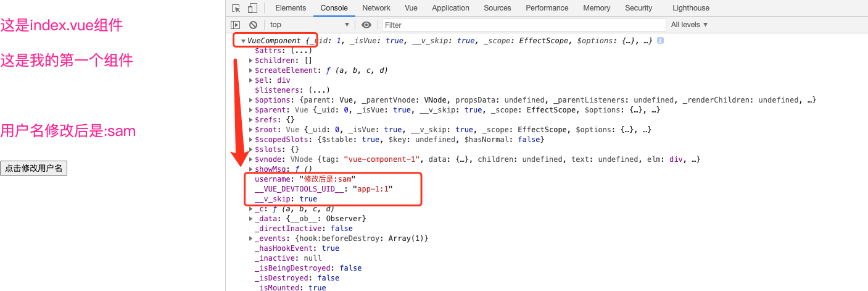
Task: Evaluate the $listeners (...) getter
Action: pyautogui.click(x=320, y=90)
